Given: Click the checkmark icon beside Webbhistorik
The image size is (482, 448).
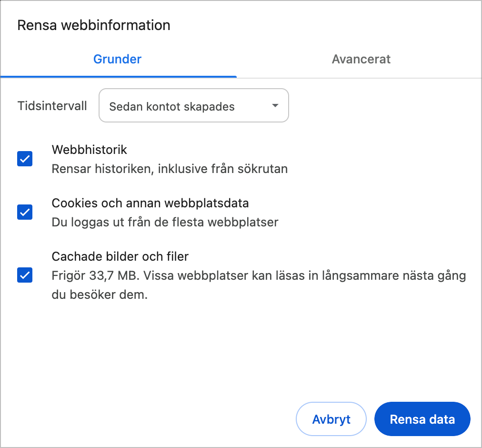Looking at the screenshot, I should click(24, 158).
